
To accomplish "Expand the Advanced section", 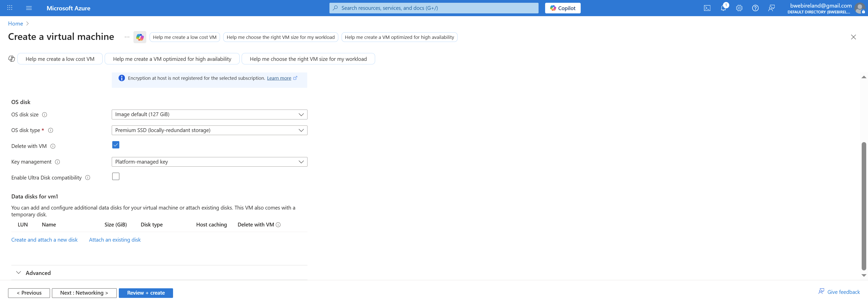I will [38, 273].
